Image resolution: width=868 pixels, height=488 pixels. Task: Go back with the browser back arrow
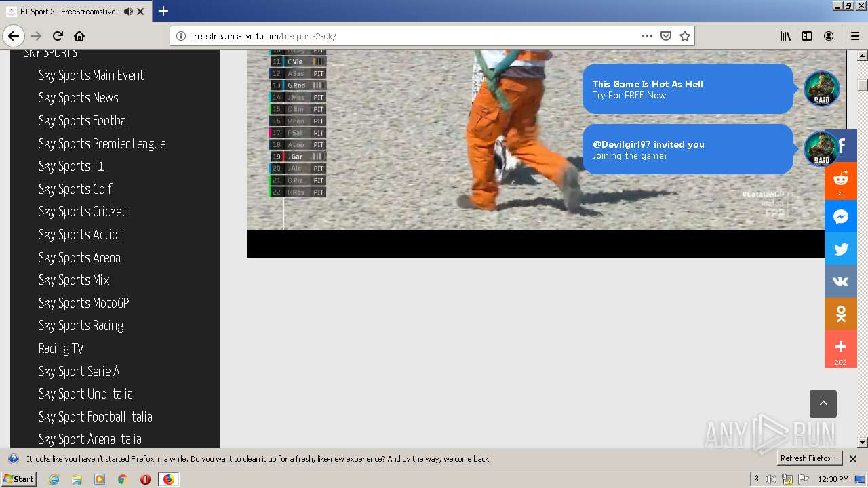pyautogui.click(x=14, y=36)
